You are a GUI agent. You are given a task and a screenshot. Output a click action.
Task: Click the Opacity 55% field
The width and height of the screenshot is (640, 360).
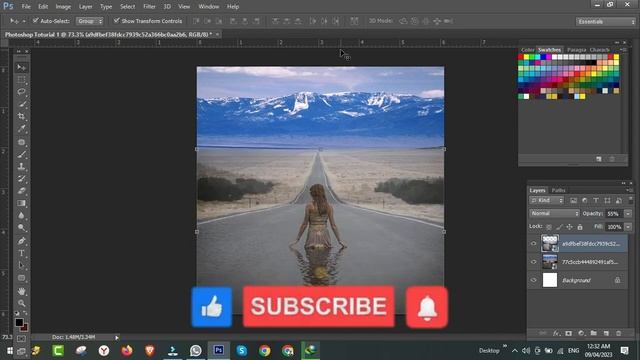(x=614, y=213)
